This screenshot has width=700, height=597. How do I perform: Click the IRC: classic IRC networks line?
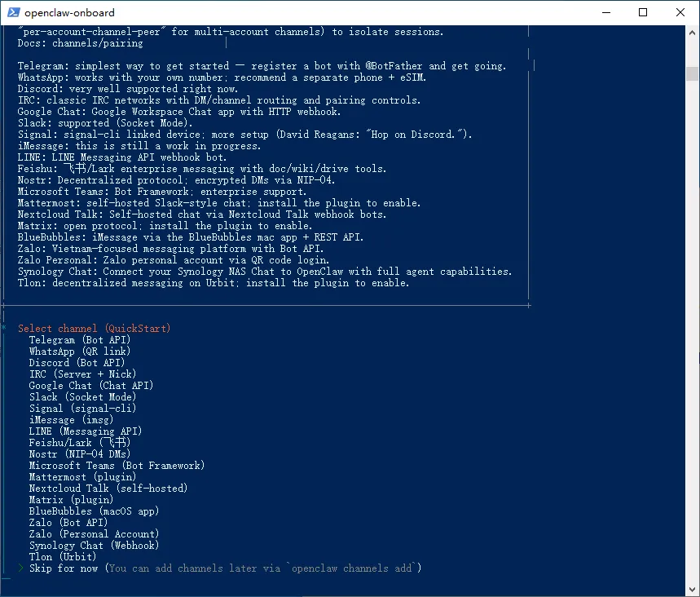[x=219, y=100]
